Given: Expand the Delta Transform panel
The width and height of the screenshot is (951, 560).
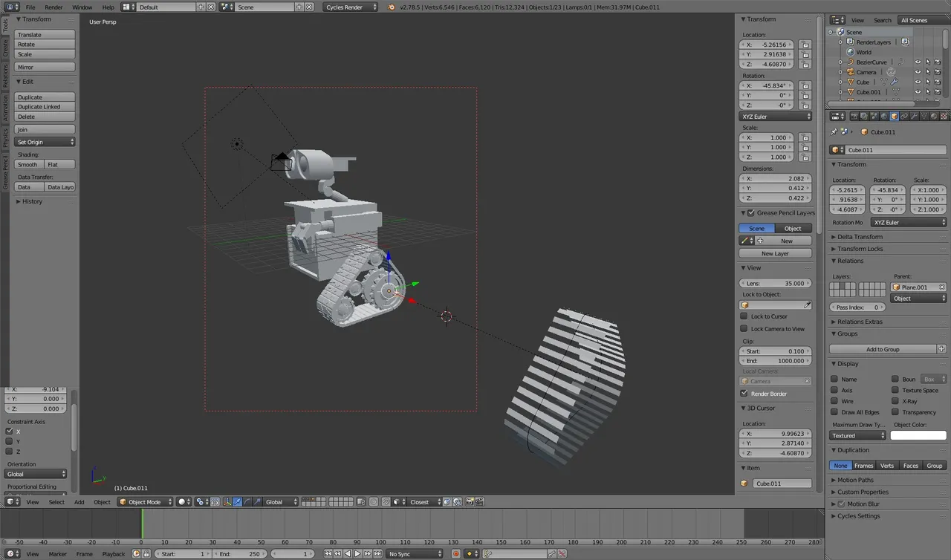Looking at the screenshot, I should point(860,237).
